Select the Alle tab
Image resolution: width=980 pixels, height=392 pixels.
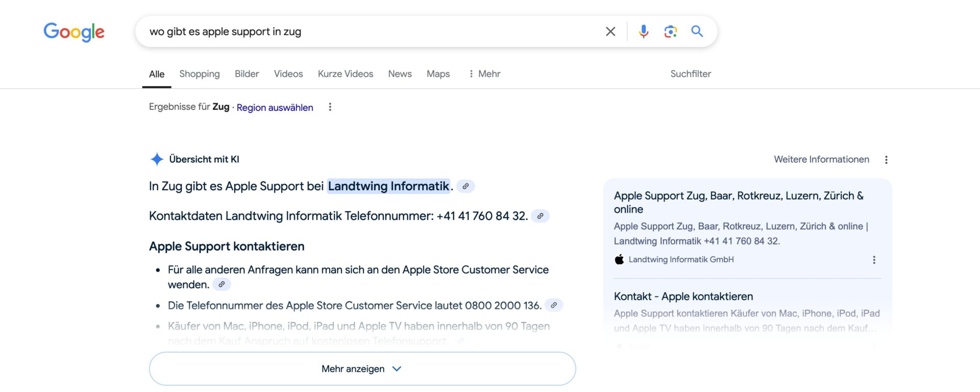point(157,74)
